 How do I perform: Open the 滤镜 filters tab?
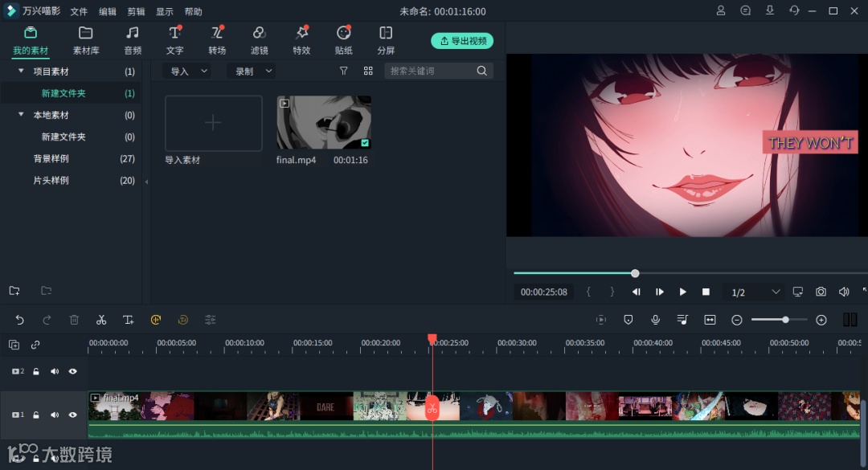[259, 41]
